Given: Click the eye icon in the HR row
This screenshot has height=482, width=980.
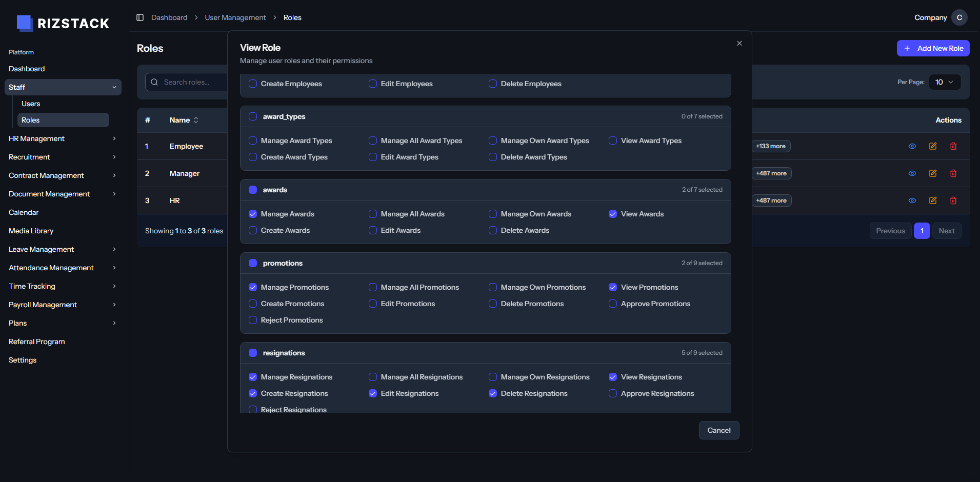Looking at the screenshot, I should 912,200.
